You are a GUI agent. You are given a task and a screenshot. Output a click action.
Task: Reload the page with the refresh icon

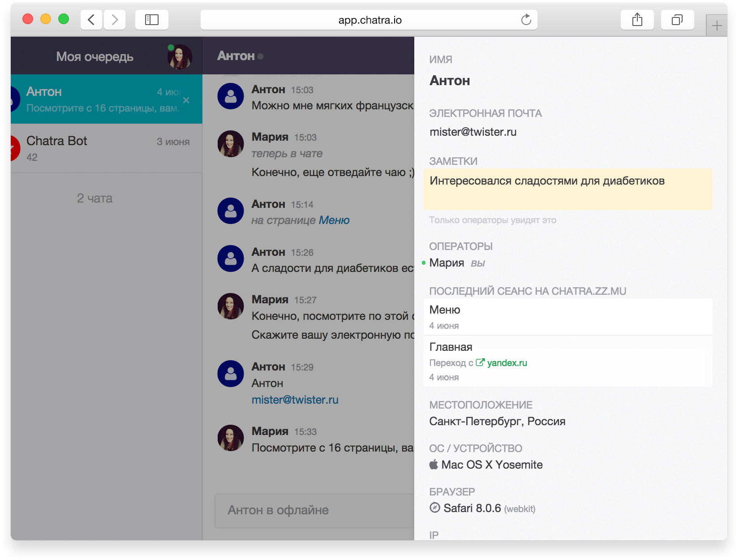click(526, 20)
